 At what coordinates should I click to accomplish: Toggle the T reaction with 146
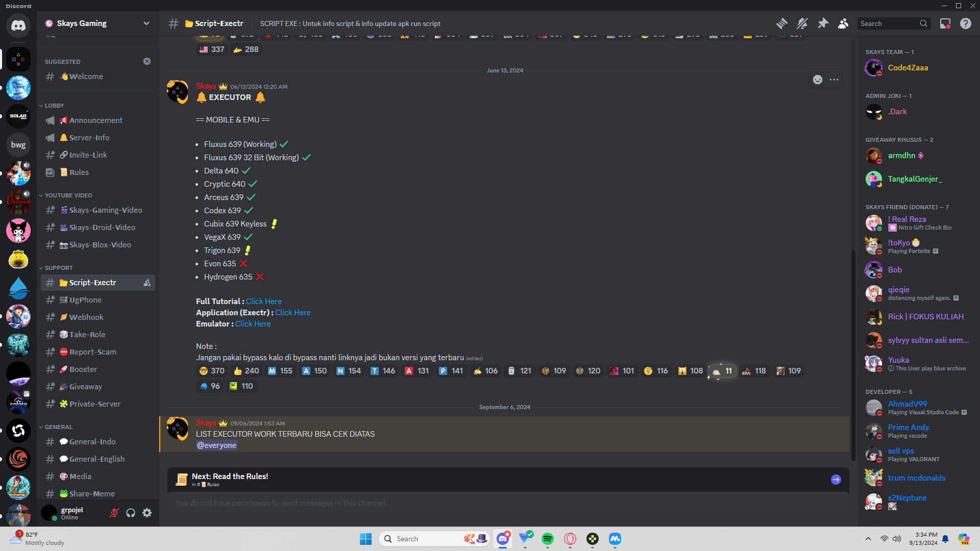coord(383,371)
